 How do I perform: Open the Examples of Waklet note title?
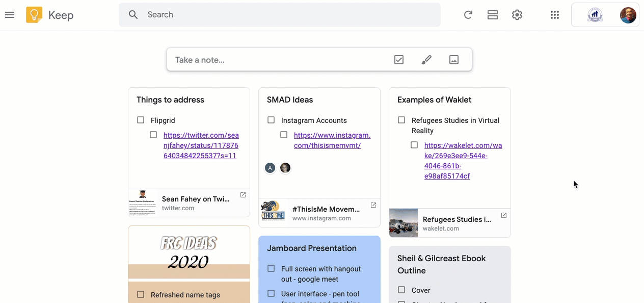pyautogui.click(x=435, y=100)
